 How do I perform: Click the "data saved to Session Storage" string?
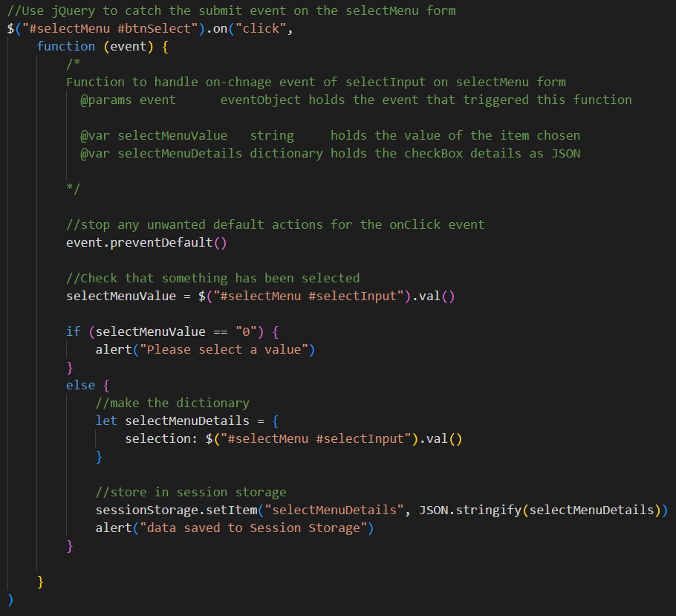pyautogui.click(x=253, y=528)
